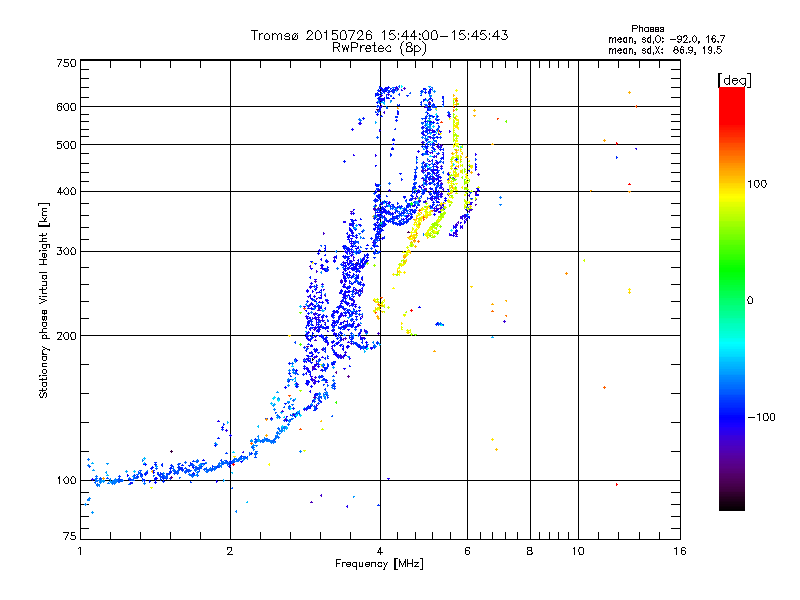This screenshot has height=600, width=800.
Task: Click the x-axis tick label '8'
Action: [530, 551]
